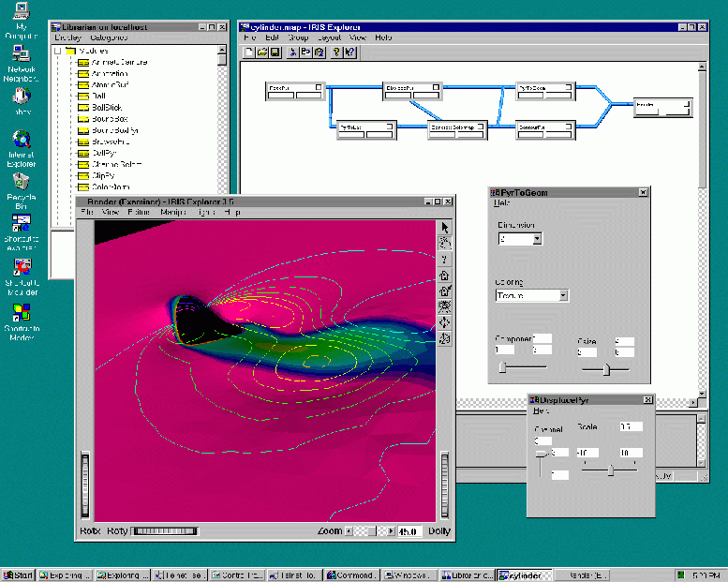Open the Layout menu in Map Editor

[328, 37]
